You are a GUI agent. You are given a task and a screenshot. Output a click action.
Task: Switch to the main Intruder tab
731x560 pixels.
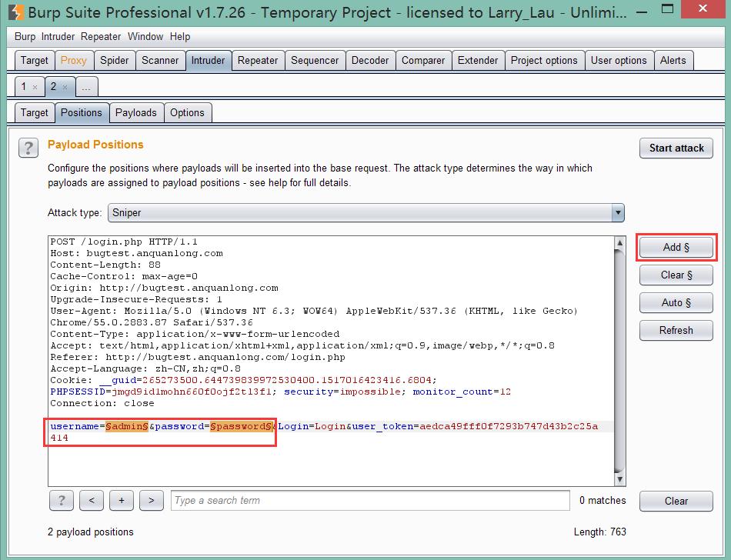tap(208, 61)
